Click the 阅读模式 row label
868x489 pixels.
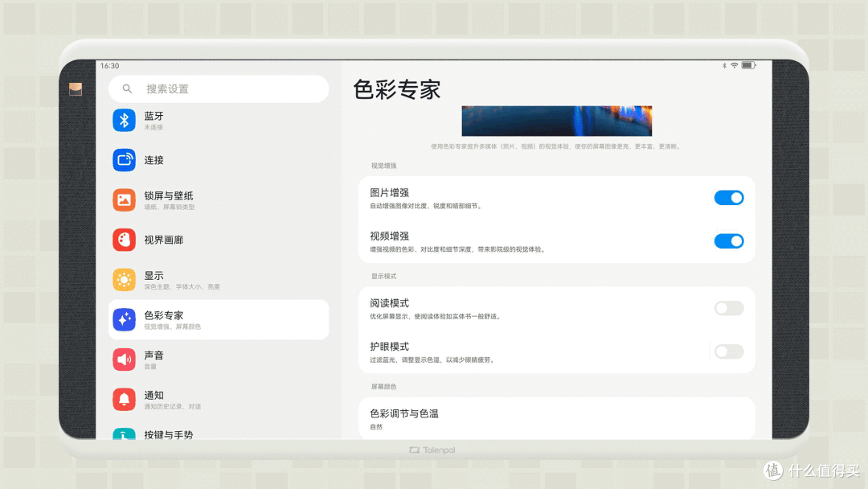[x=389, y=303]
